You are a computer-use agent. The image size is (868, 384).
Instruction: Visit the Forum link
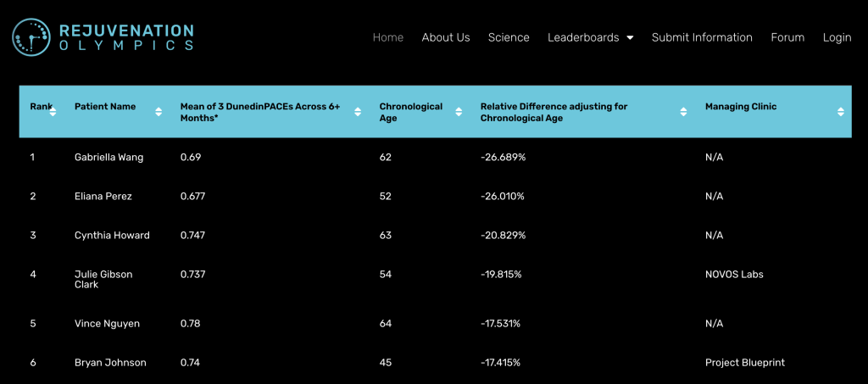[787, 37]
